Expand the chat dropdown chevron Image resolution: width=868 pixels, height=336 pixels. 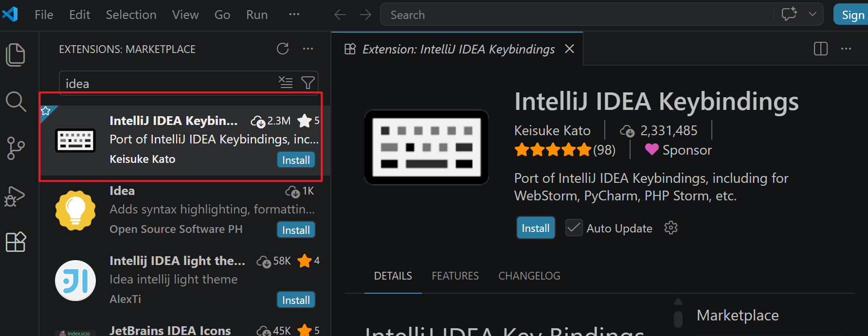coord(813,14)
